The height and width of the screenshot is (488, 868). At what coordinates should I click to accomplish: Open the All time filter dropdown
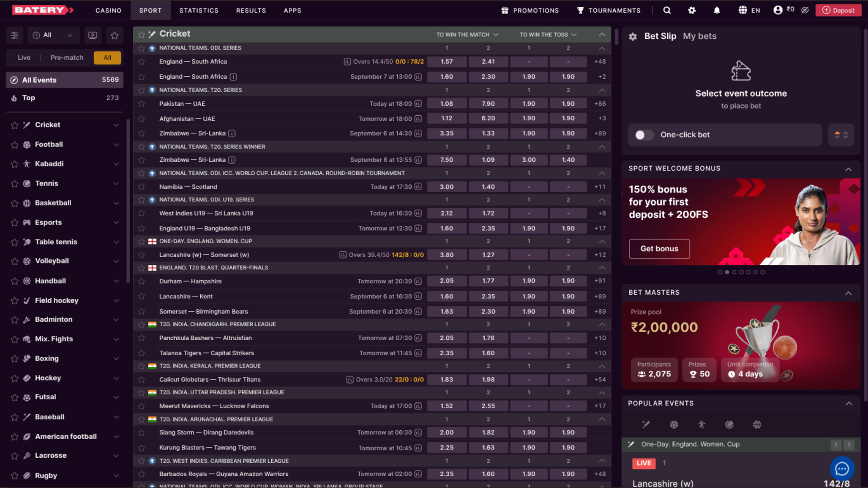[53, 35]
